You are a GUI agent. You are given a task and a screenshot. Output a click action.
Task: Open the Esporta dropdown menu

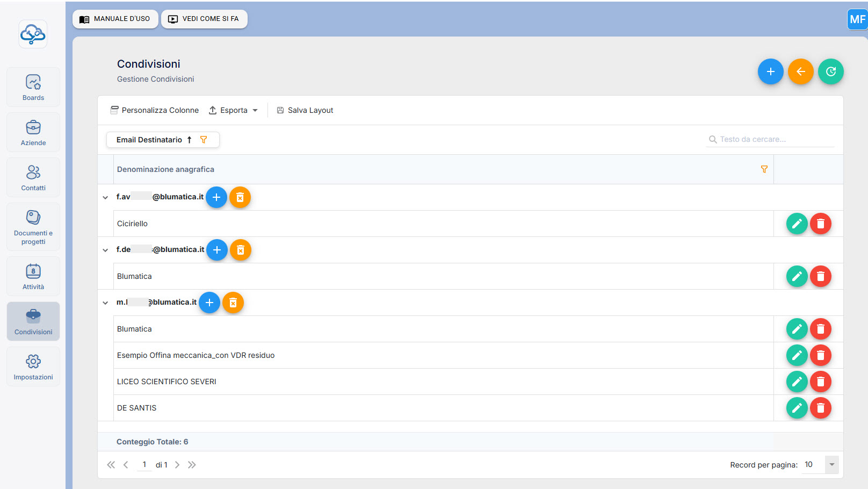coord(234,110)
